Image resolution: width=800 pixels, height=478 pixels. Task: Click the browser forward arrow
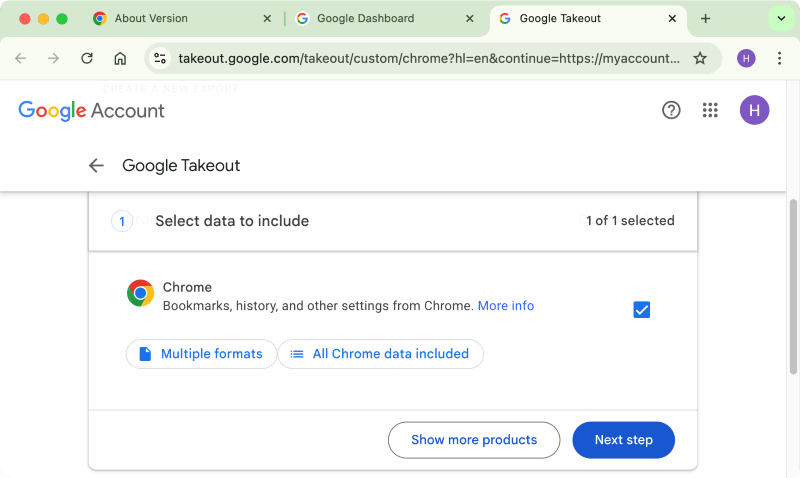pos(53,58)
